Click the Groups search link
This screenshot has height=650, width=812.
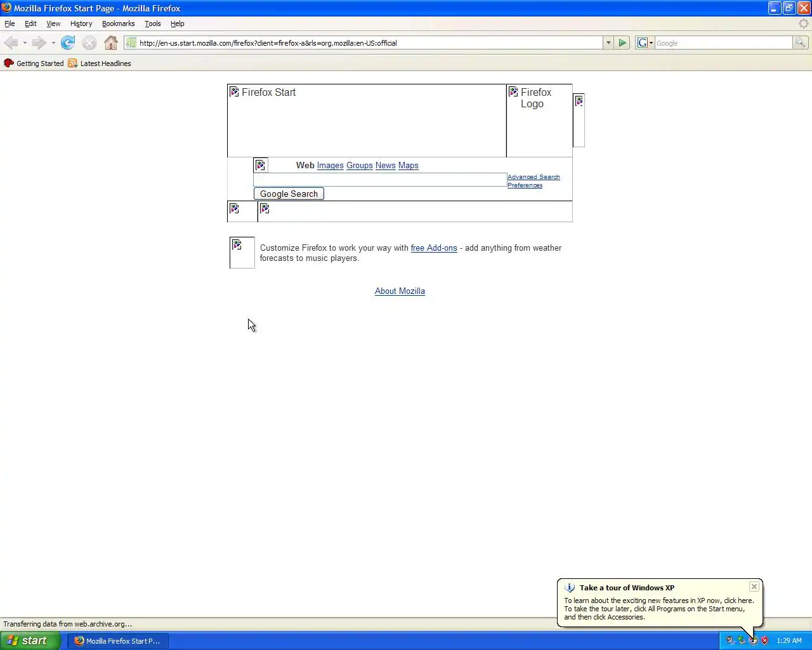pyautogui.click(x=360, y=166)
